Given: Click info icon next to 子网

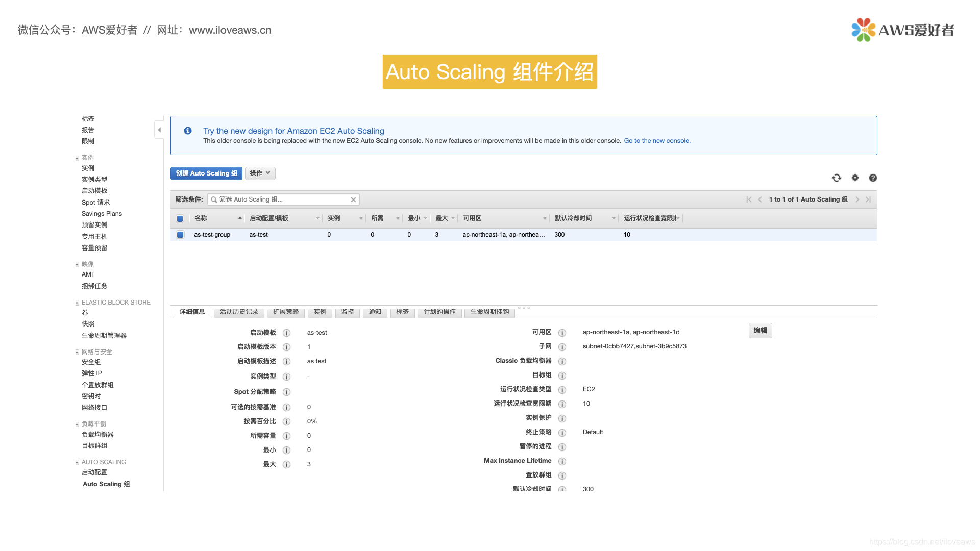Looking at the screenshot, I should [x=562, y=347].
